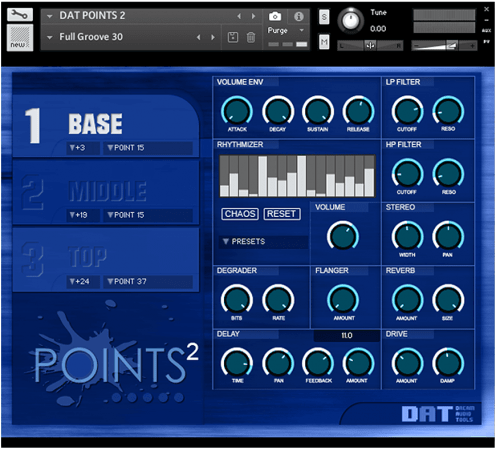
Task: Click the Delay FEEDBACK knob
Action: point(318,363)
